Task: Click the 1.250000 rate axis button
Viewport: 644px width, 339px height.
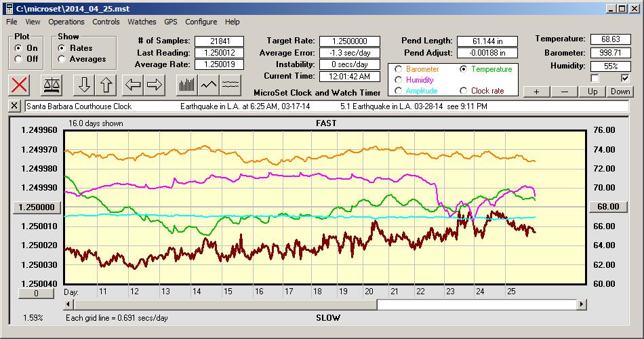Action: 37,207
